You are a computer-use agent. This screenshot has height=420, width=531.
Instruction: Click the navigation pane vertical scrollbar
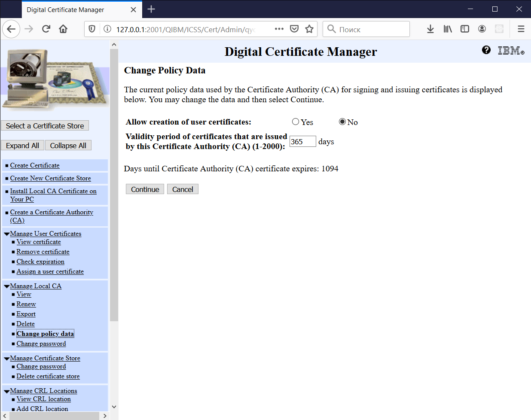pyautogui.click(x=114, y=185)
